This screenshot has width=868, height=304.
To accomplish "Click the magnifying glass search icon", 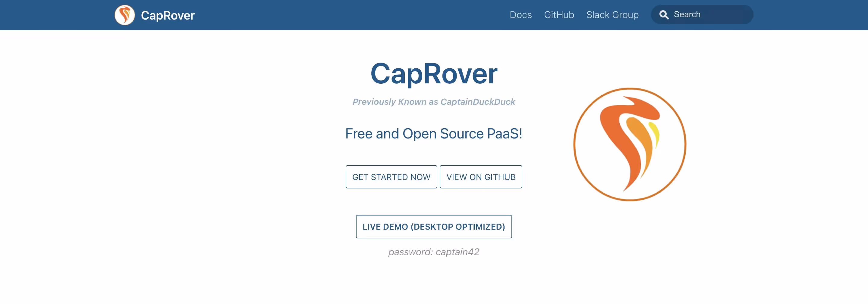I will 664,15.
